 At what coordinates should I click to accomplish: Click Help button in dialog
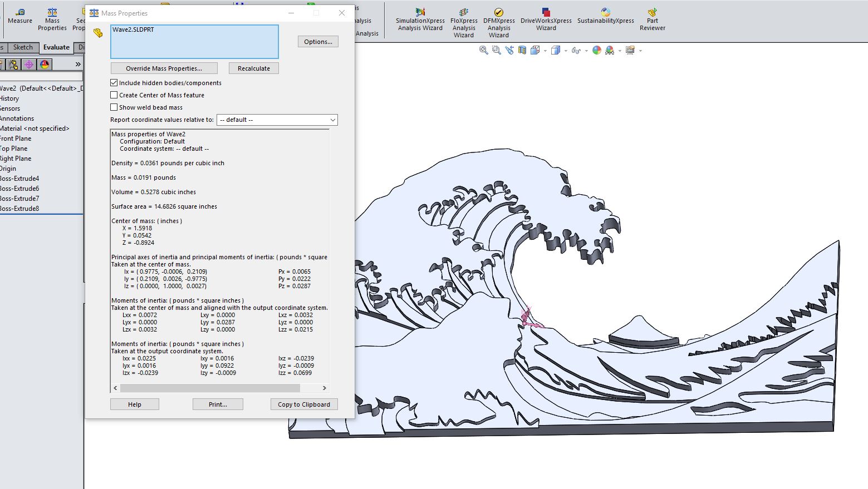coord(134,404)
